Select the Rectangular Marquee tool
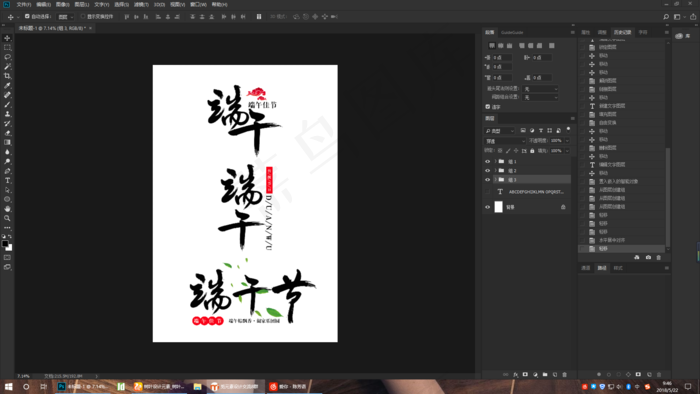Image resolution: width=700 pixels, height=394 pixels. click(7, 48)
